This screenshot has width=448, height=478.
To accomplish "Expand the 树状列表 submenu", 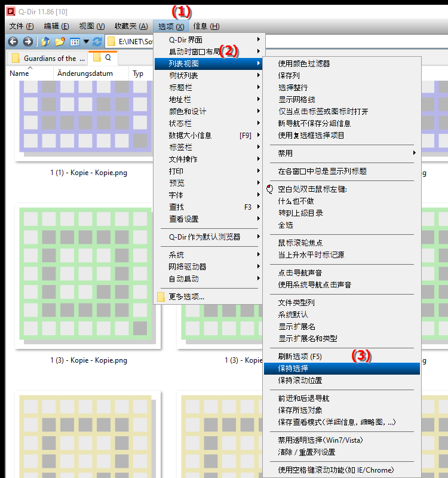I will point(208,76).
